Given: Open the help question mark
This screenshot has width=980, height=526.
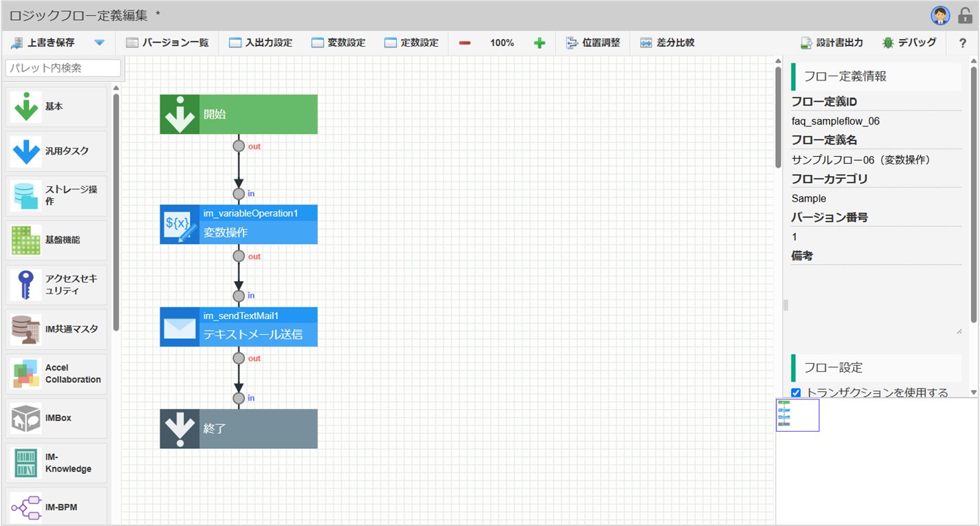Looking at the screenshot, I should 963,43.
